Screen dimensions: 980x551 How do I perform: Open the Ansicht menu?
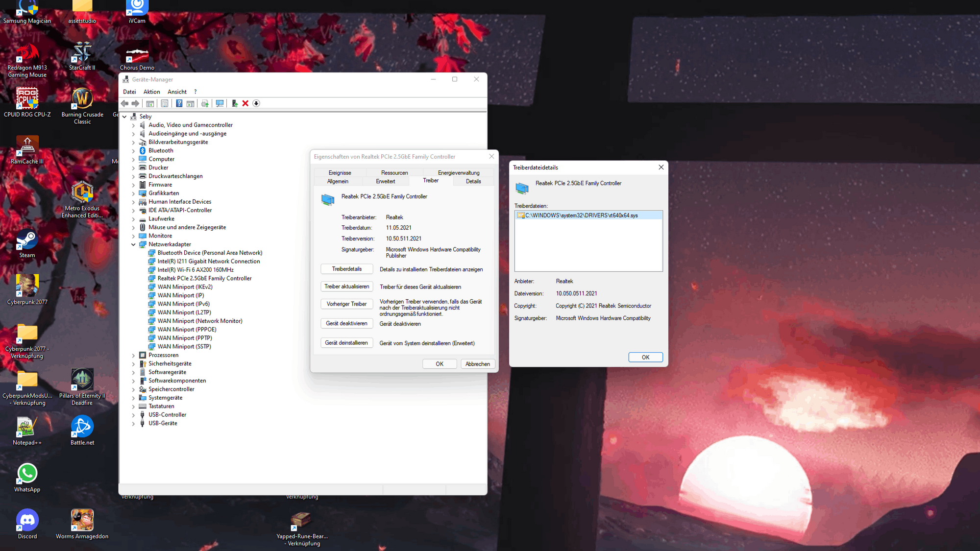(177, 92)
